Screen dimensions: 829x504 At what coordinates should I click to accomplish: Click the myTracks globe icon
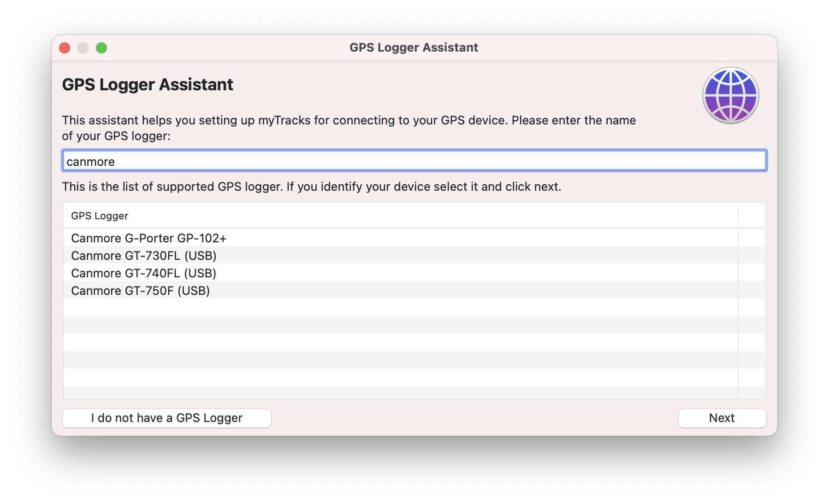pyautogui.click(x=730, y=95)
